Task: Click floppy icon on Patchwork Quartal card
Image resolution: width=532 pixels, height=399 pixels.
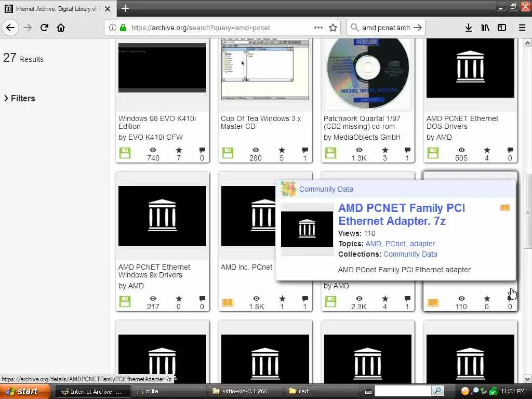Action: 330,153
